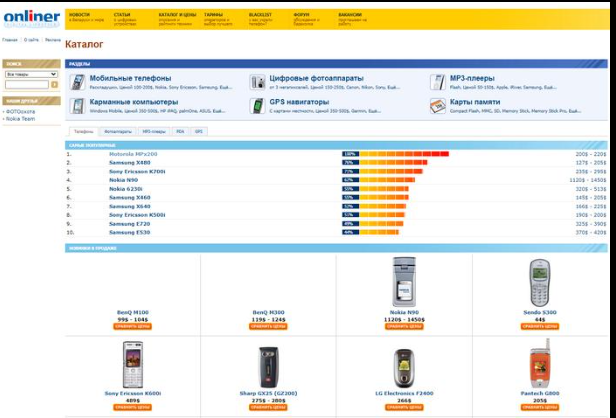The width and height of the screenshot is (616, 418).
Task: Open the mobile phones category icon
Action: [77, 82]
